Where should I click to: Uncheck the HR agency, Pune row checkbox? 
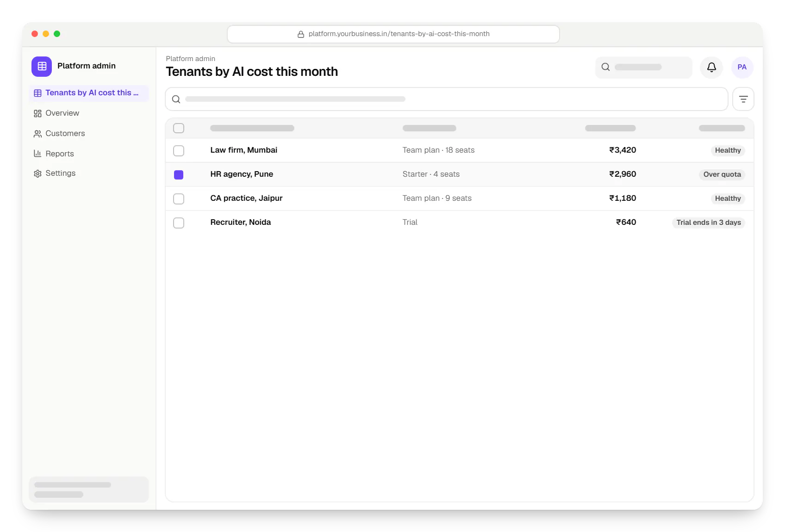[x=179, y=175]
